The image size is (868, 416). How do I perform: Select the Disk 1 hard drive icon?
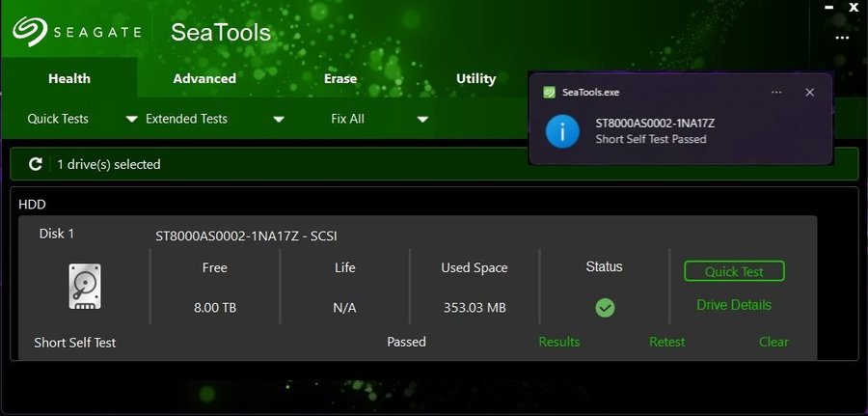point(85,286)
